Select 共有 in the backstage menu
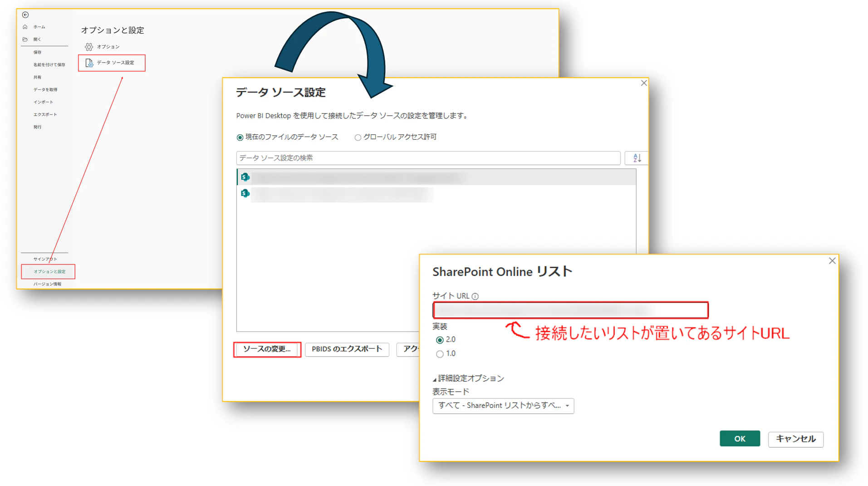The image size is (868, 486). [37, 77]
